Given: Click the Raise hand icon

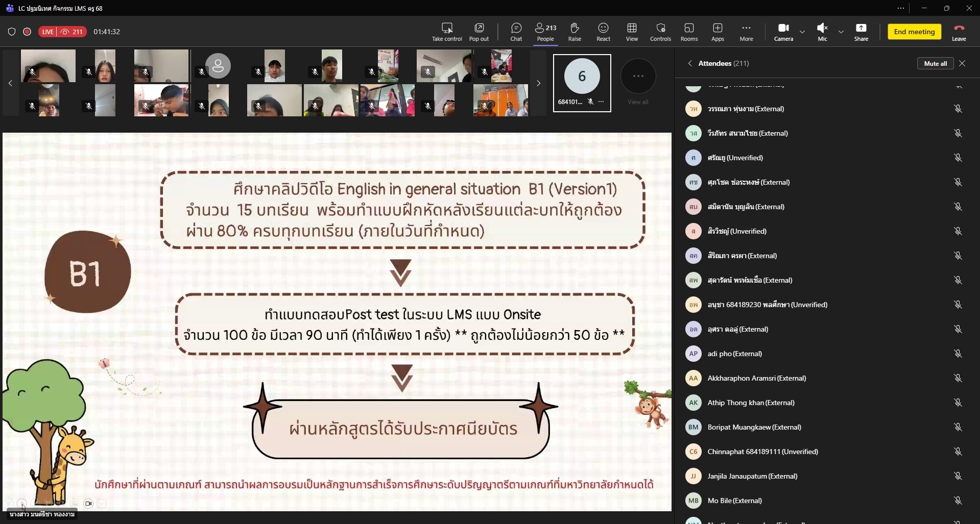Looking at the screenshot, I should [575, 31].
